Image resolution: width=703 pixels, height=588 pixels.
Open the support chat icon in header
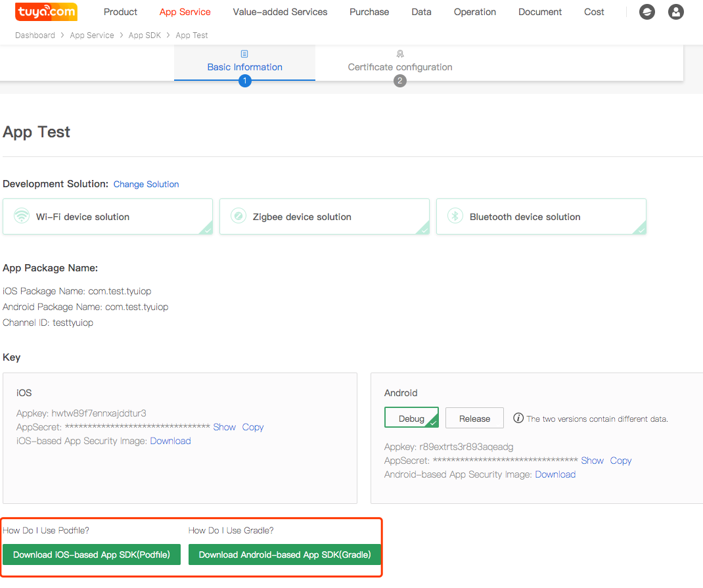(x=646, y=12)
